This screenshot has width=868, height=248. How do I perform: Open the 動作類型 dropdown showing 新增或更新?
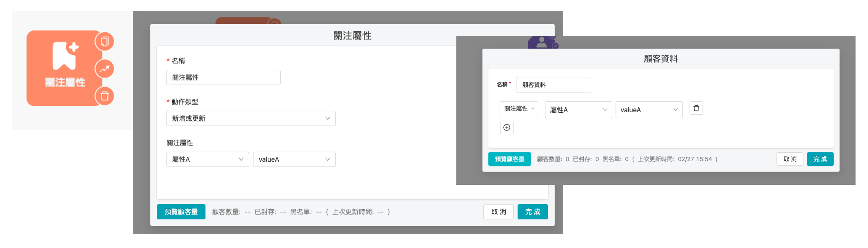(251, 118)
